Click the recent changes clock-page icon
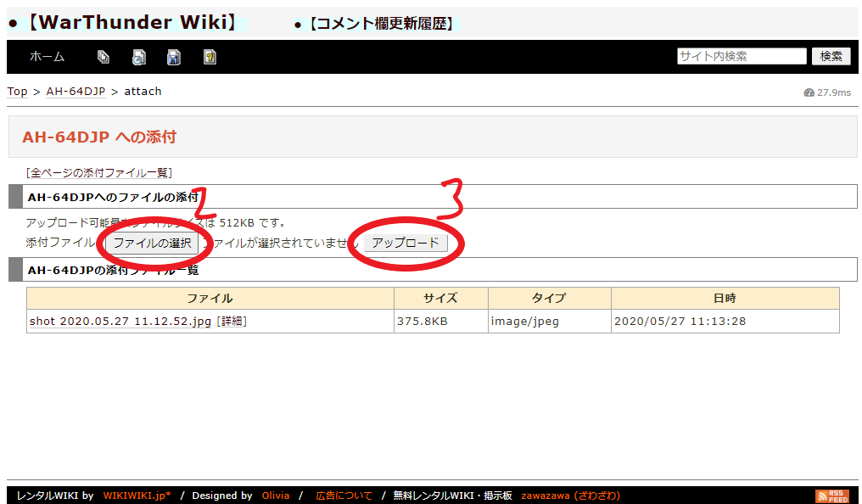Viewport: 862px width, 504px height. [138, 57]
